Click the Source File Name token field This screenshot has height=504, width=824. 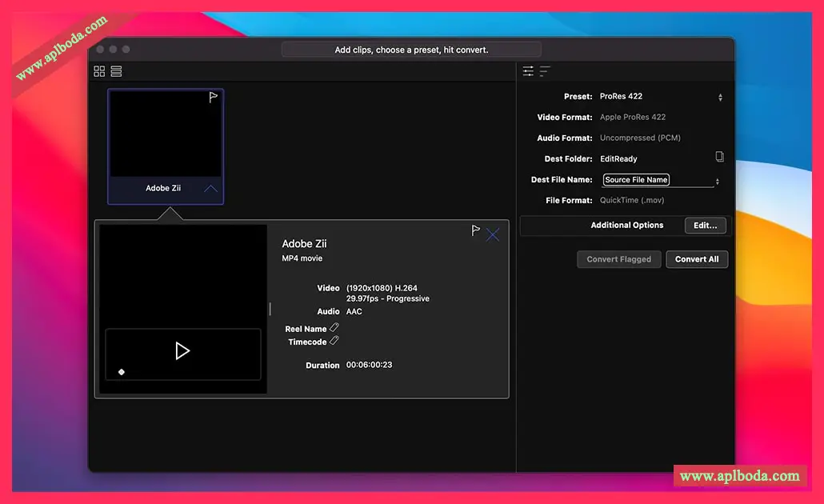click(636, 180)
